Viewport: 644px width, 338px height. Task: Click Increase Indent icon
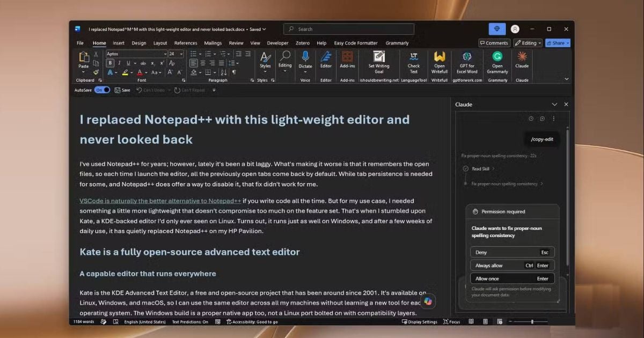point(247,54)
